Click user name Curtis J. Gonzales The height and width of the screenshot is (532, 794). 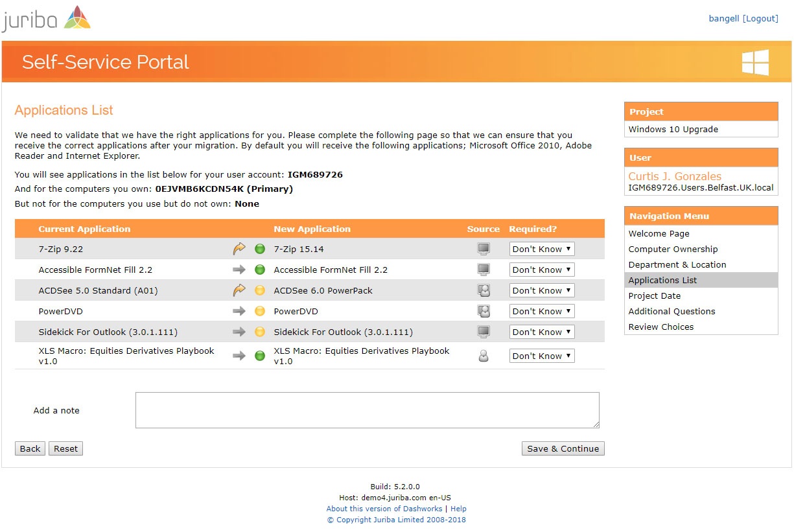click(675, 176)
